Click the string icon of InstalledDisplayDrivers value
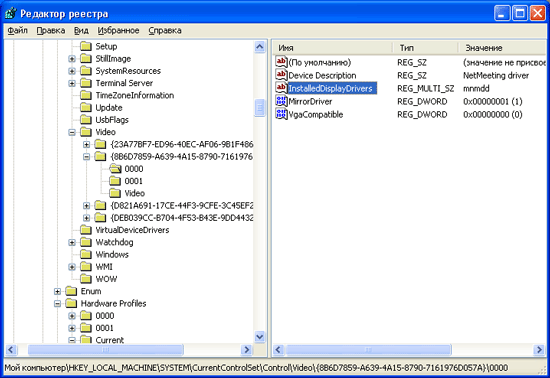This screenshot has height=378, width=550. click(x=281, y=88)
